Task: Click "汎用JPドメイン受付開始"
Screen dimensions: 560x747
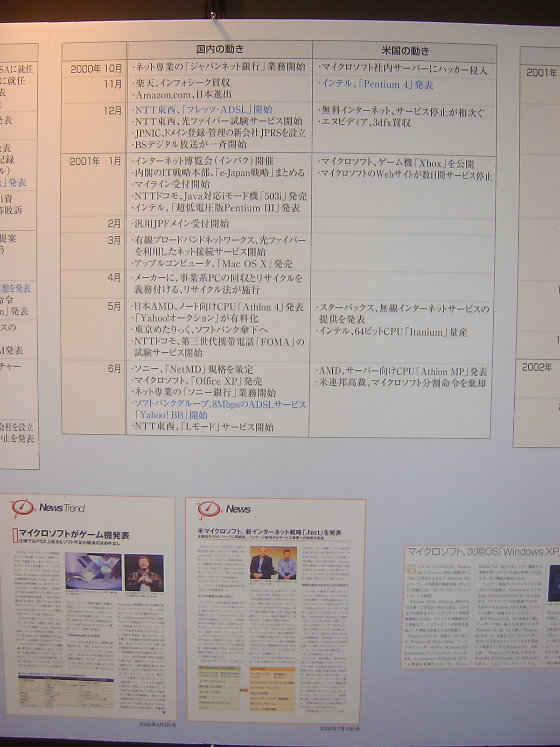Action: pos(181,224)
